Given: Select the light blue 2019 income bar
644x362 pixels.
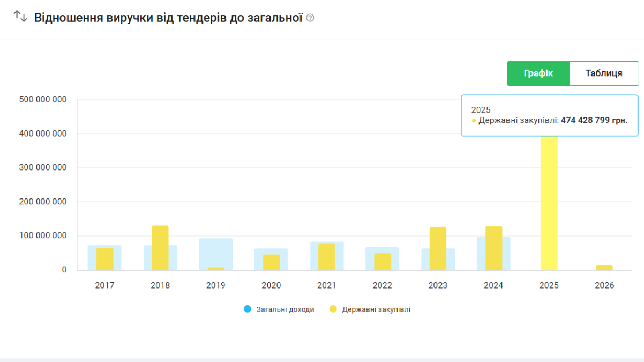Looking at the screenshot, I should click(x=216, y=252).
